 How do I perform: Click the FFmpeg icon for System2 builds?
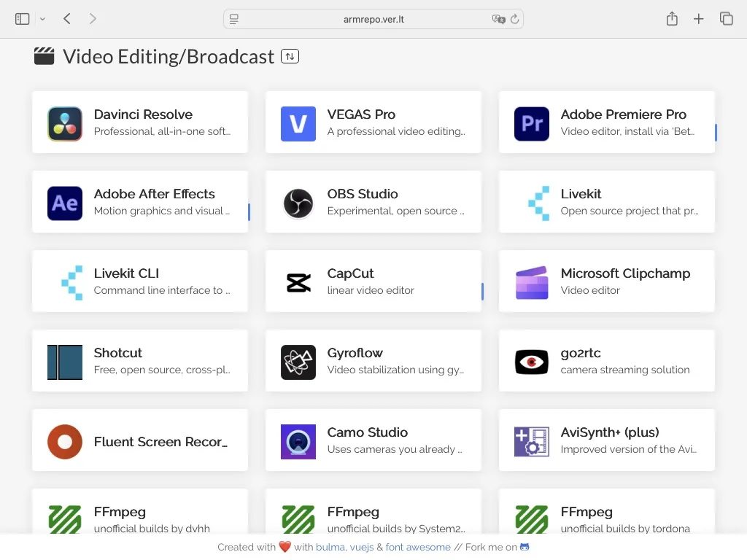click(x=298, y=519)
